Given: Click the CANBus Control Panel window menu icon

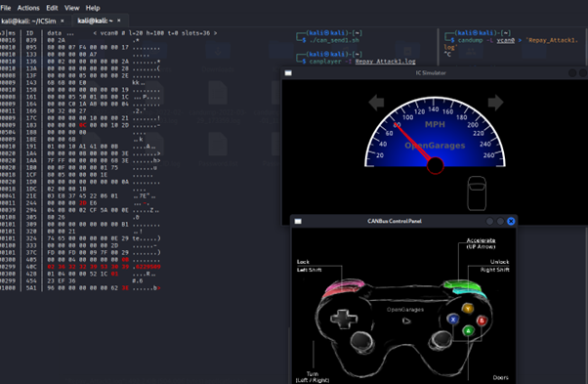Looking at the screenshot, I should tap(298, 221).
